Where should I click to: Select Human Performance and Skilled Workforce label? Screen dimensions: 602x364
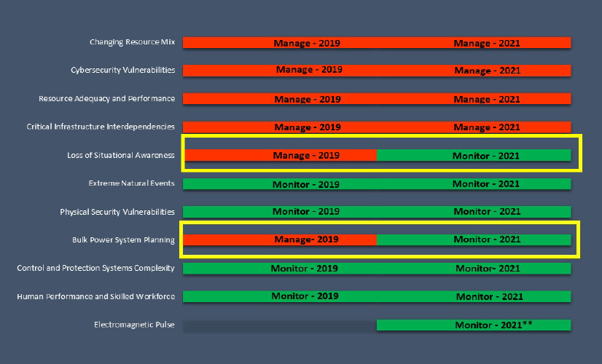(97, 296)
